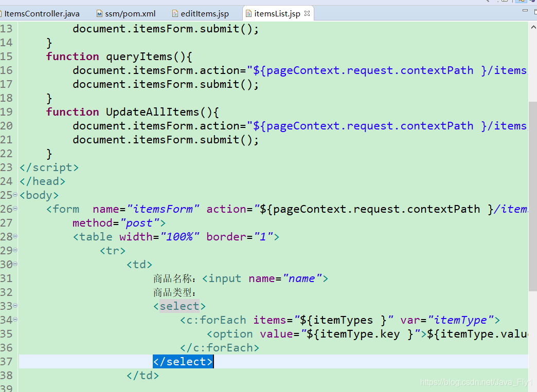Click the input name="name" tag on line 31
537x392 pixels.
pyautogui.click(x=265, y=278)
